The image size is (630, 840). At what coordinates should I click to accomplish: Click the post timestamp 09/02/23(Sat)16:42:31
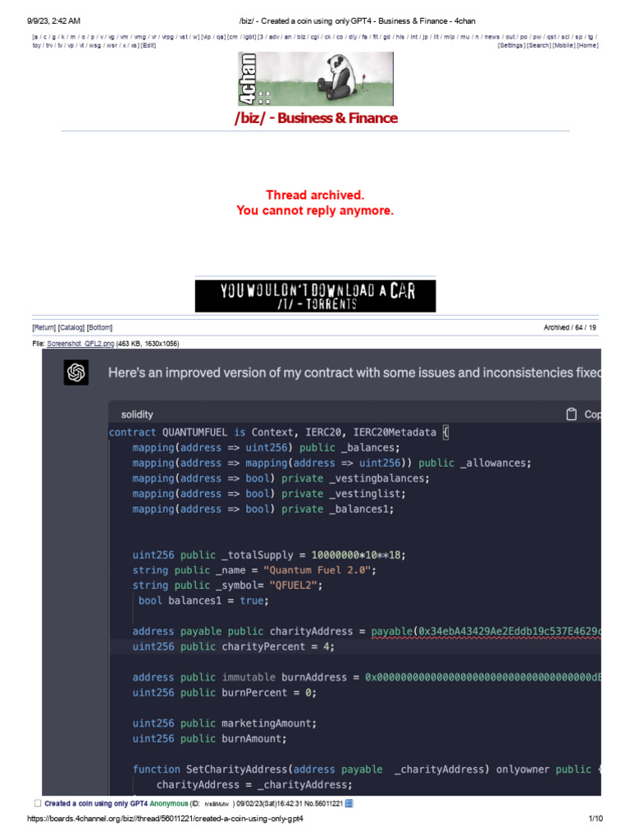coord(269,804)
